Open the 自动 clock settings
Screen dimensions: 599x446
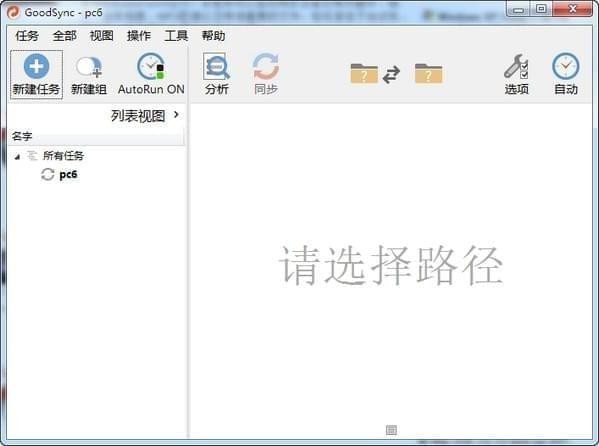click(565, 66)
